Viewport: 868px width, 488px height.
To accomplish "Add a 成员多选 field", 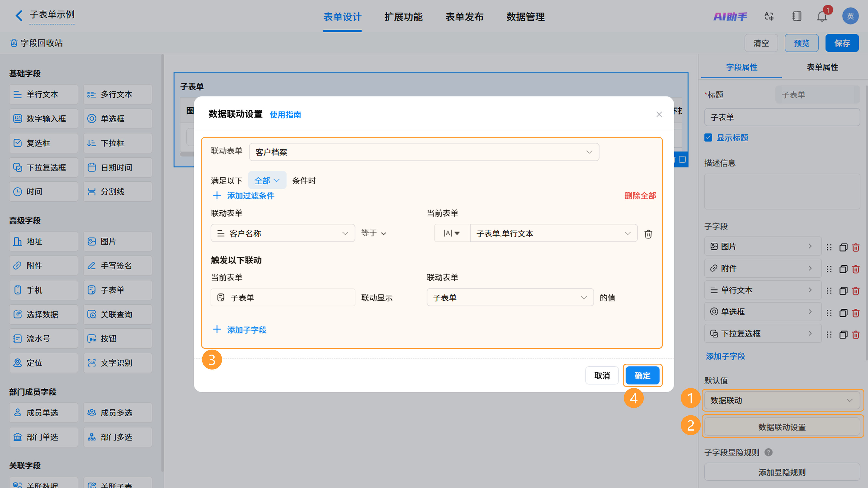I will point(118,412).
